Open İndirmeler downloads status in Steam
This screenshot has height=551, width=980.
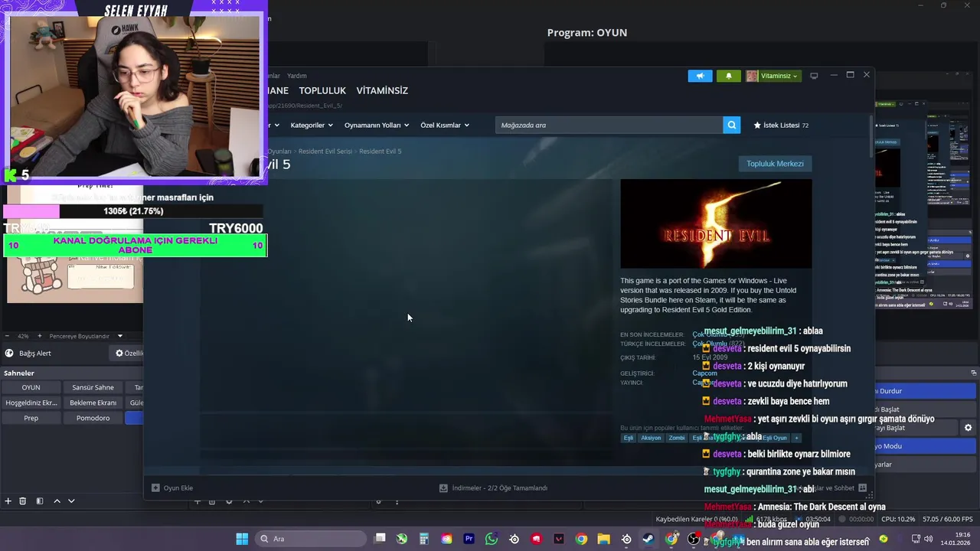(x=493, y=487)
